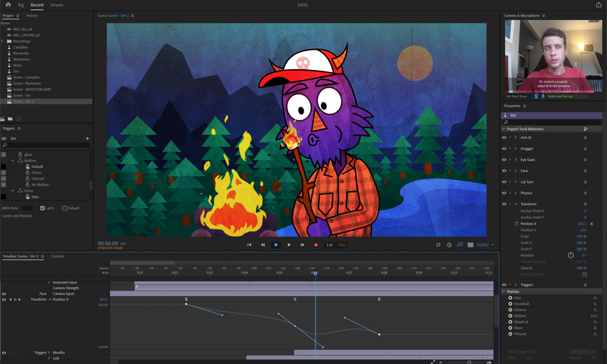
Task: Add a trigger with the plus icon
Action: click(x=87, y=138)
